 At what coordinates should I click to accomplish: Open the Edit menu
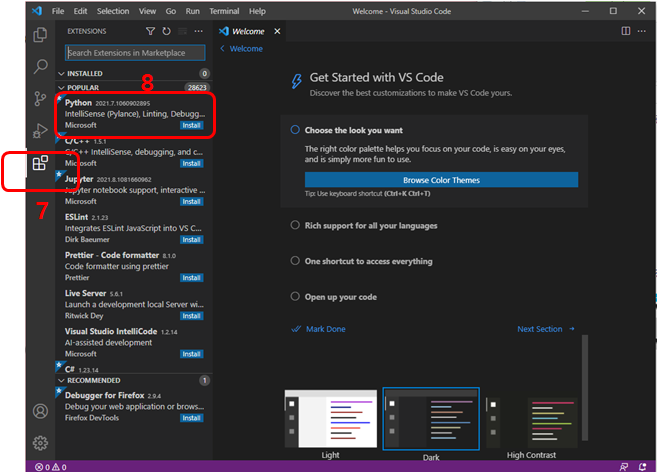pyautogui.click(x=80, y=11)
